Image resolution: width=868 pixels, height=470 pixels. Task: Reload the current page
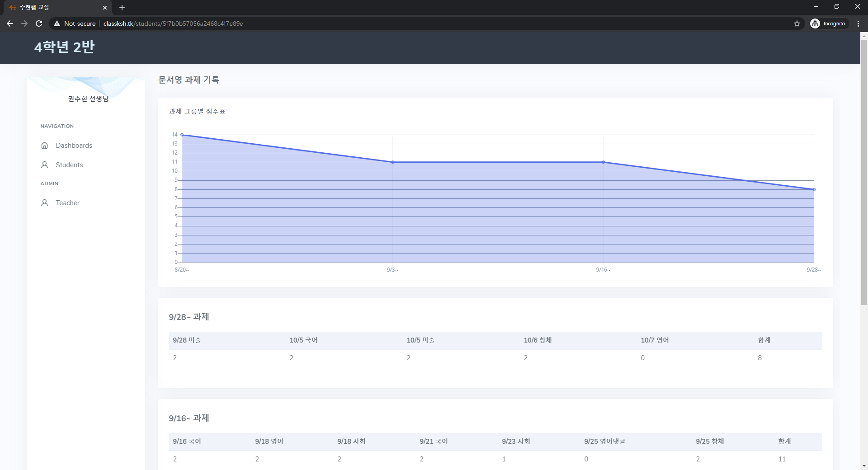pyautogui.click(x=39, y=23)
